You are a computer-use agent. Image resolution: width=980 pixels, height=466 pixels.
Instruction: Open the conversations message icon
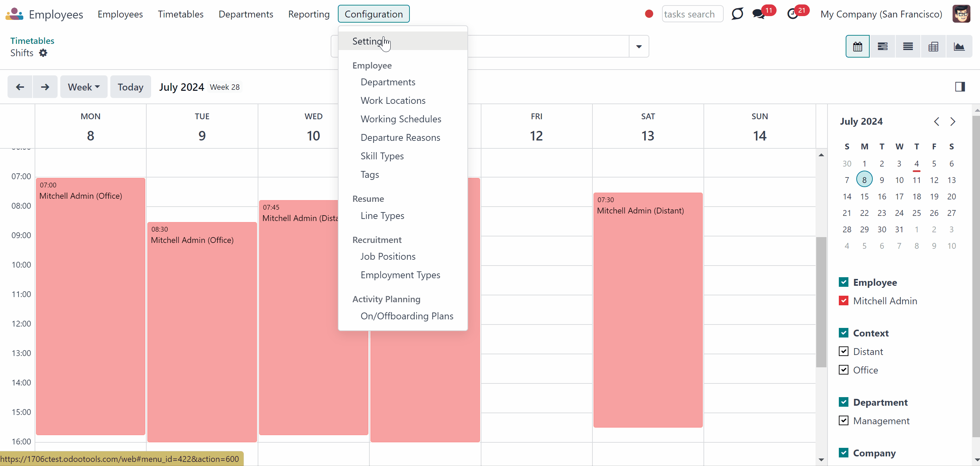pyautogui.click(x=759, y=14)
